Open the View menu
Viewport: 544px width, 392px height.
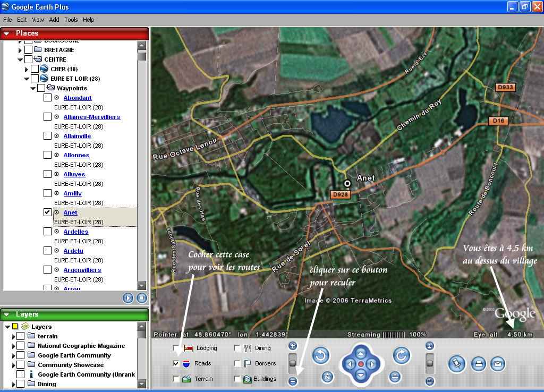[38, 20]
